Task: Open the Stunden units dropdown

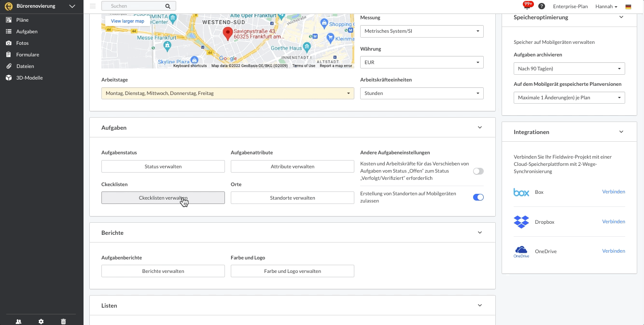Action: (422, 94)
